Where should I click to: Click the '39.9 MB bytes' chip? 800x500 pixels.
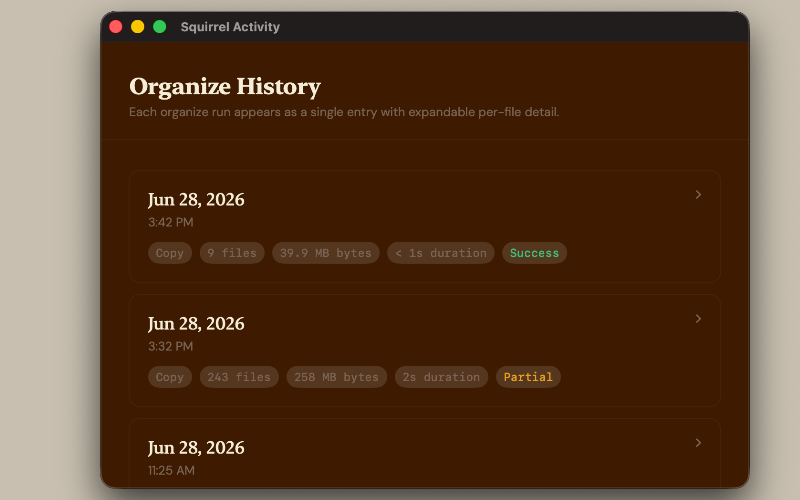click(326, 253)
